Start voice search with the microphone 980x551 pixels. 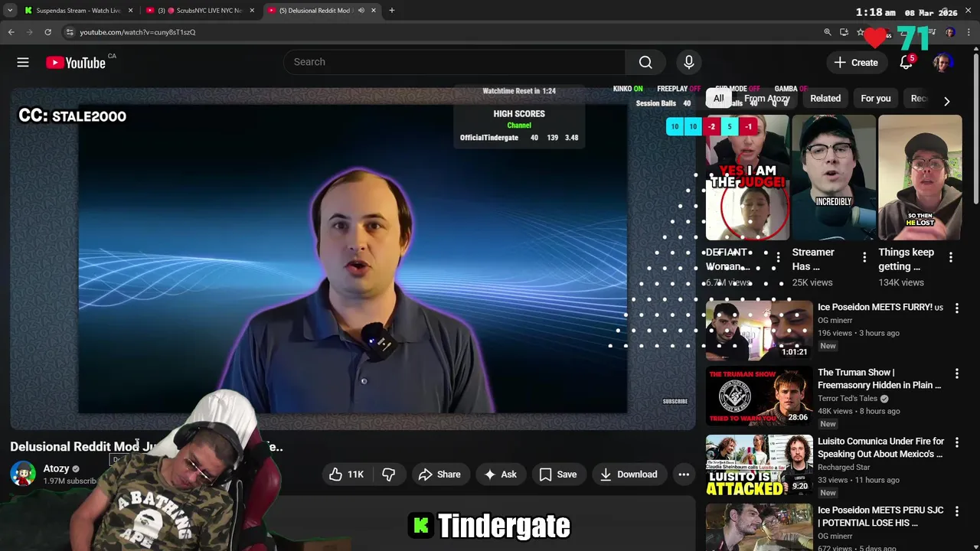(688, 62)
